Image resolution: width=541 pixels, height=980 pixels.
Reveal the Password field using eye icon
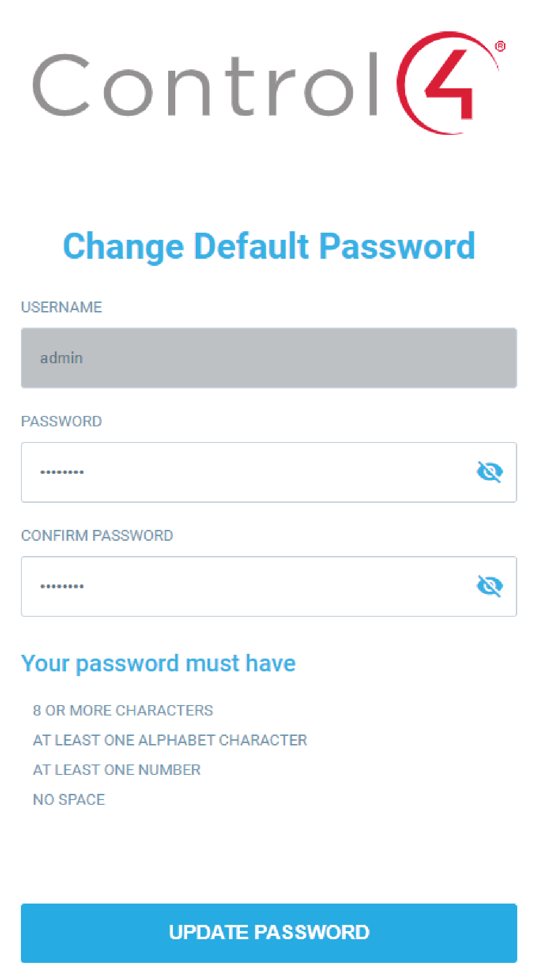490,472
